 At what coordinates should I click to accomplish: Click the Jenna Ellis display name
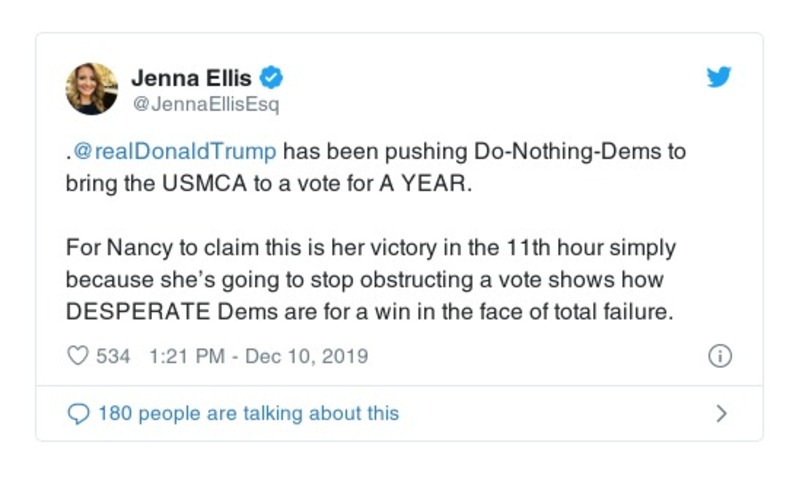click(x=192, y=76)
